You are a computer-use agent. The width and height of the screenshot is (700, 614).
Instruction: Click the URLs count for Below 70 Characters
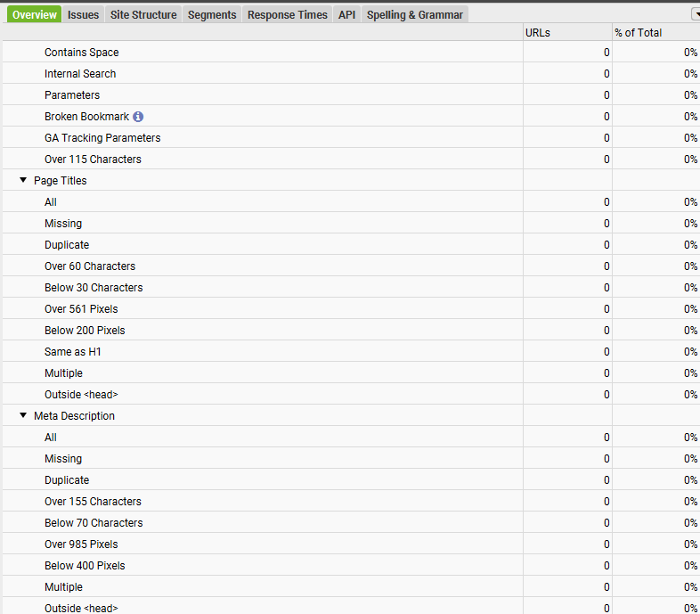[x=606, y=523]
